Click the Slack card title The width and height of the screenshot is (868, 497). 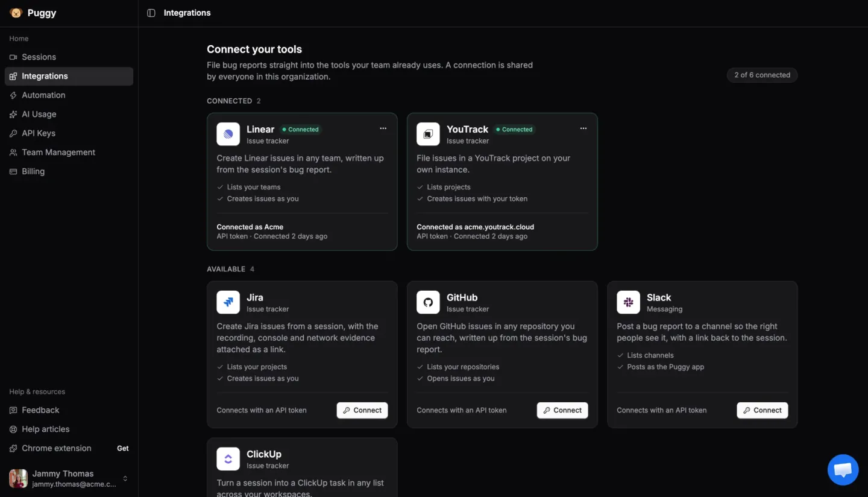659,297
